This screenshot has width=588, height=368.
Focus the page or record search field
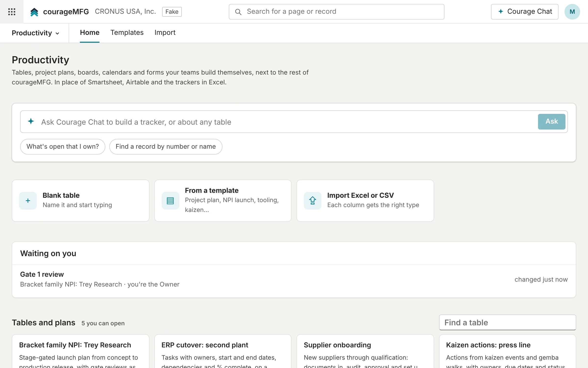(336, 12)
